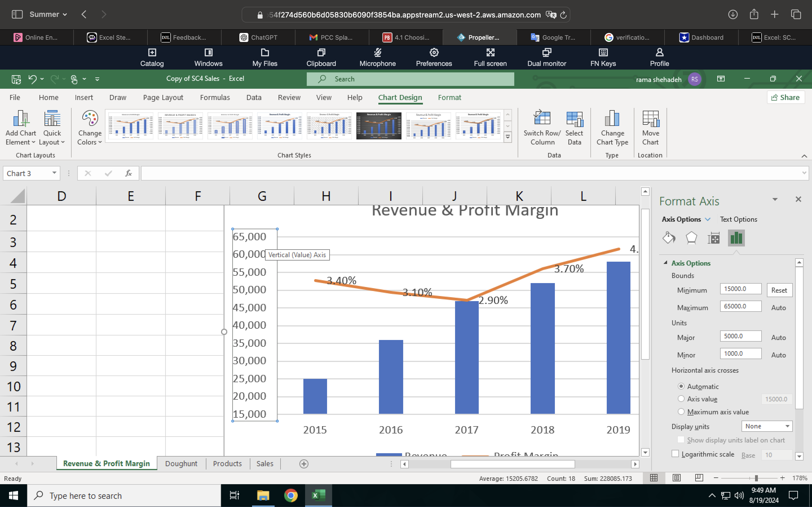Select the Axis value radio button

(681, 399)
